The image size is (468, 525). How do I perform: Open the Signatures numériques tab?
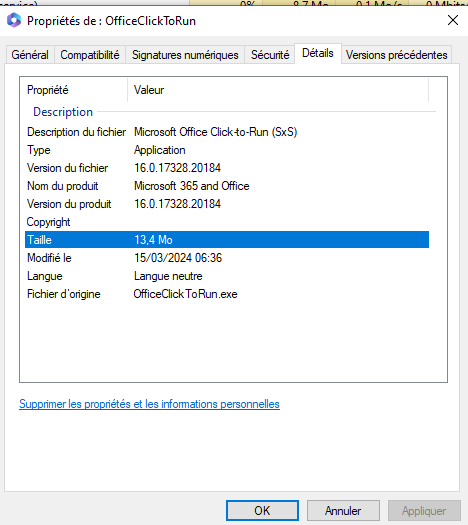185,55
